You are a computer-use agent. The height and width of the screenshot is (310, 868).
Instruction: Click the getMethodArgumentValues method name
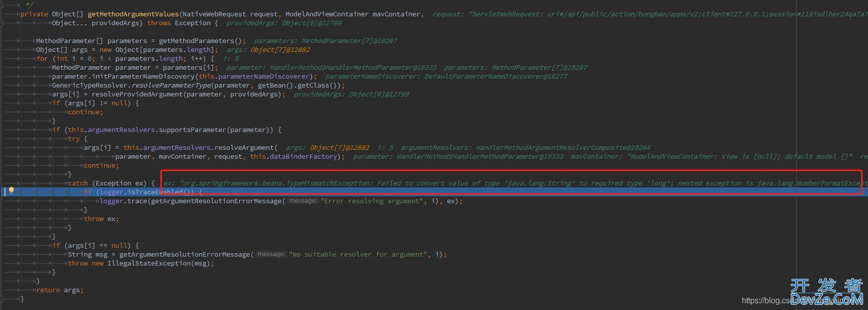coord(133,14)
